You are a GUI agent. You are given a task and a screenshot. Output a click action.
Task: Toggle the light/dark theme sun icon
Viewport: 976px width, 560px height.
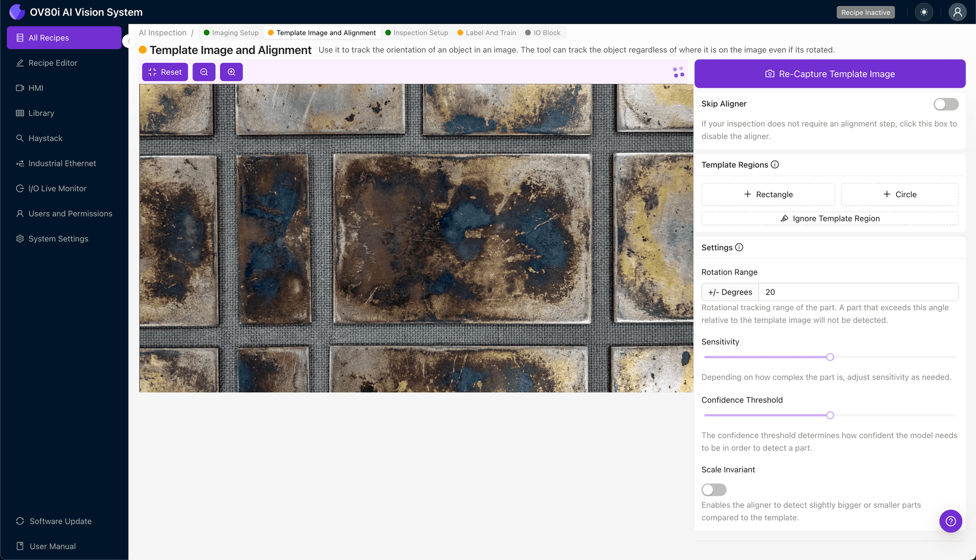924,12
